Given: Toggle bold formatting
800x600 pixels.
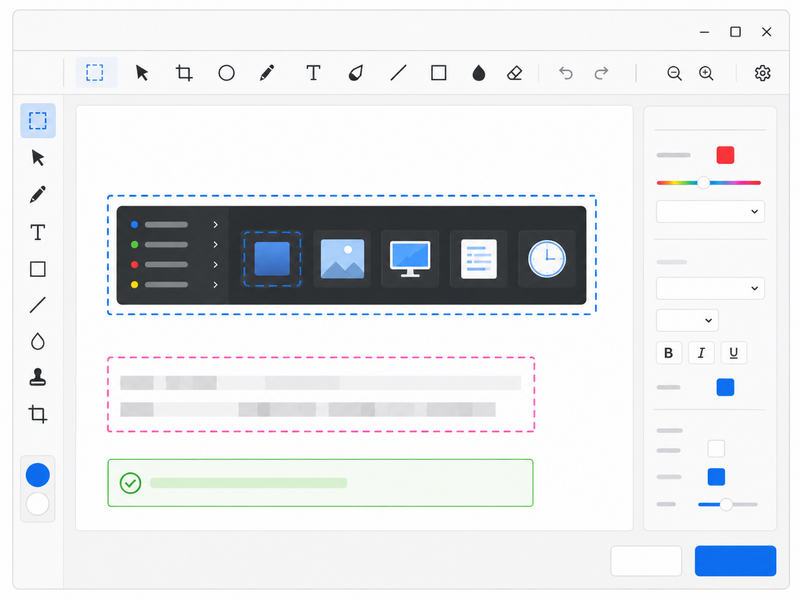Looking at the screenshot, I should click(x=668, y=353).
